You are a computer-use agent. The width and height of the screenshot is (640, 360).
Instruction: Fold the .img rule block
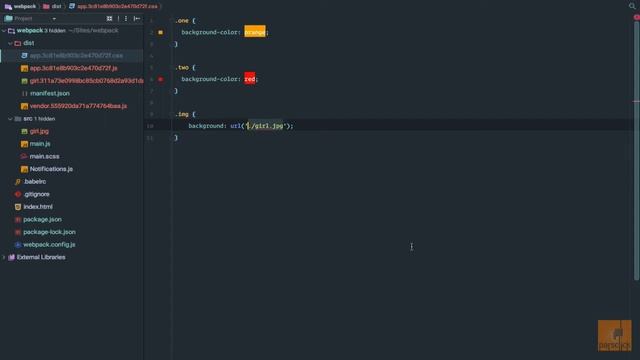pyautogui.click(x=171, y=114)
